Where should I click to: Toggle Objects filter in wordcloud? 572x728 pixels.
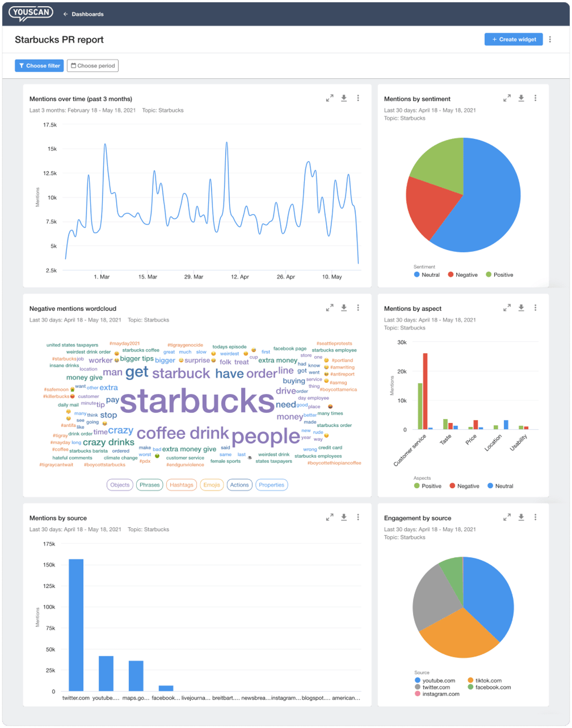pyautogui.click(x=120, y=485)
